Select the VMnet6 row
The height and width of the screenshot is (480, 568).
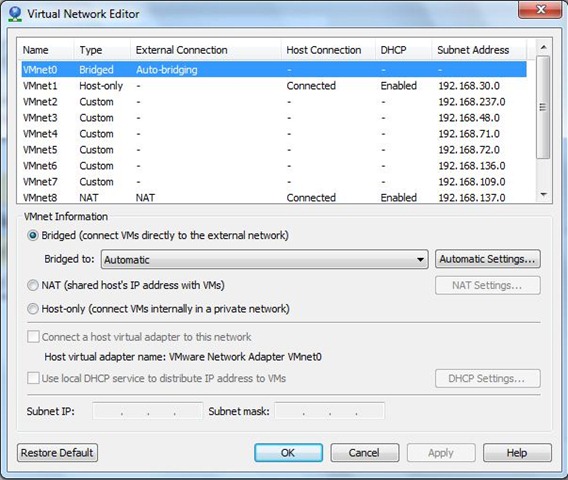(274, 166)
